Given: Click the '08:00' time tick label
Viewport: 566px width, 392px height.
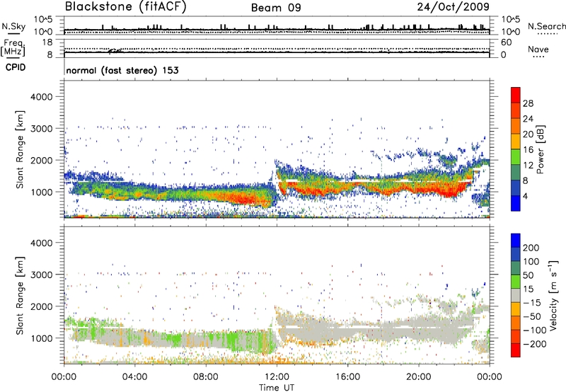Looking at the screenshot, I should point(206,377).
